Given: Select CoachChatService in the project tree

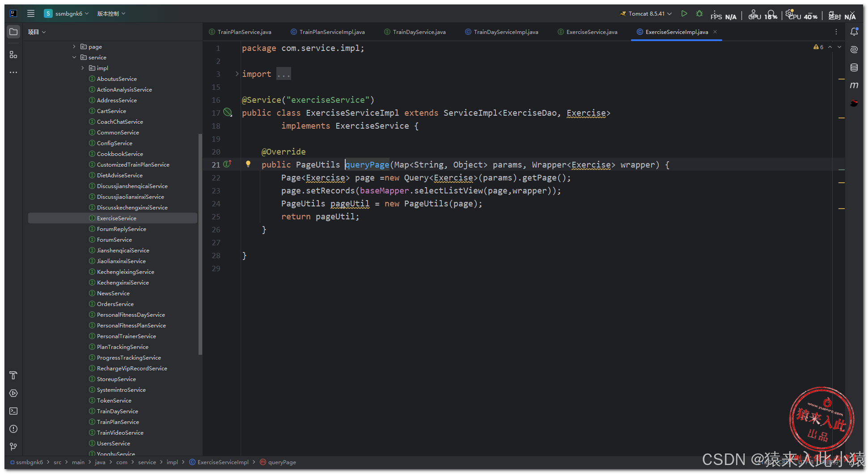Looking at the screenshot, I should click(120, 122).
